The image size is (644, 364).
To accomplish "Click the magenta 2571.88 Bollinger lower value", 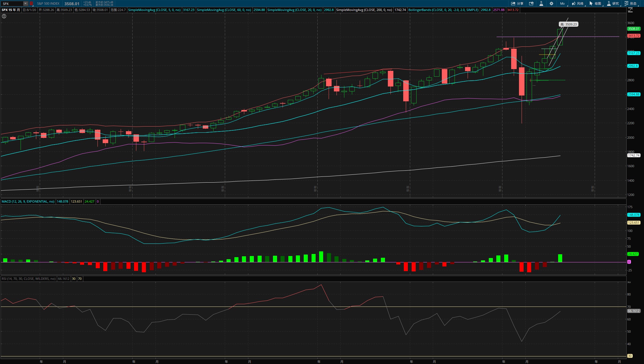I will point(499,10).
